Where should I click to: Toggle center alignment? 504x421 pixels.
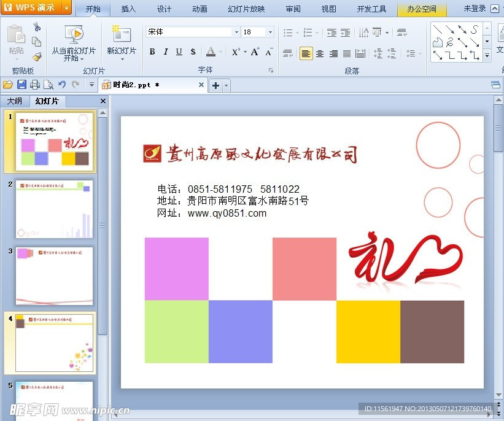tap(320, 53)
